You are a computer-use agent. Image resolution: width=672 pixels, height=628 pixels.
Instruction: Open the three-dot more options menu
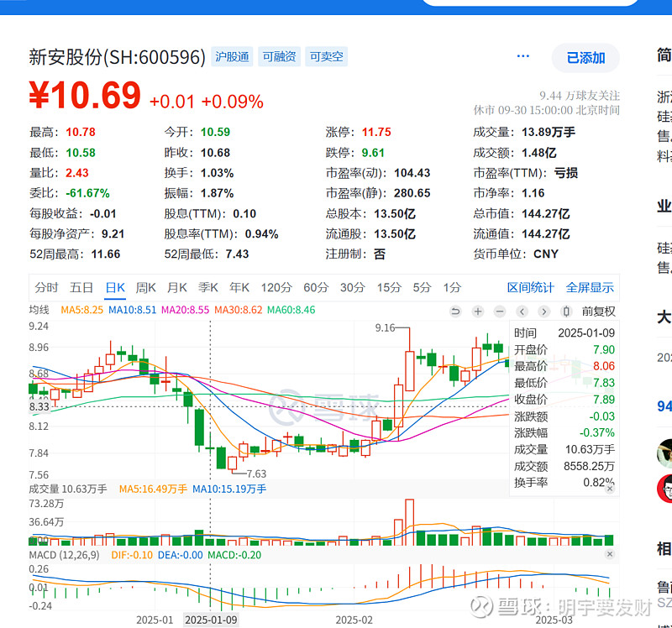[522, 56]
